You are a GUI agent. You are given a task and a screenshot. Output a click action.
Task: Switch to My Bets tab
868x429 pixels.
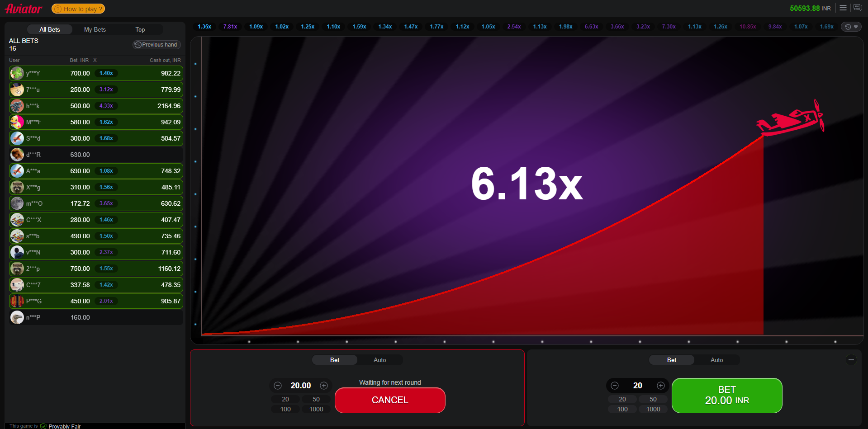tap(95, 29)
